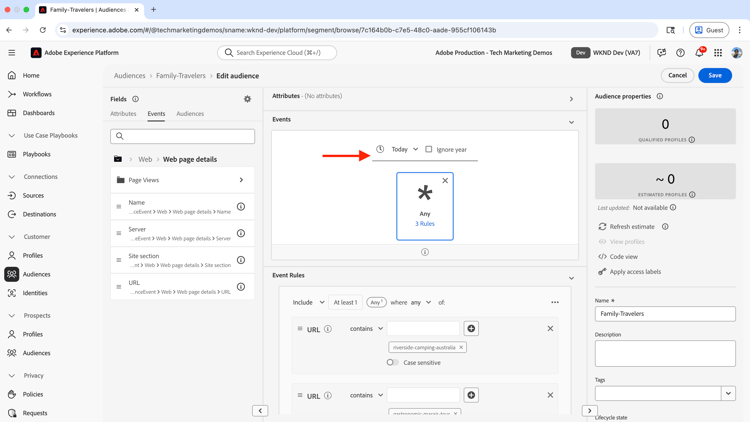This screenshot has width=750, height=422.
Task: Open the 3 Rules link
Action: [425, 224]
